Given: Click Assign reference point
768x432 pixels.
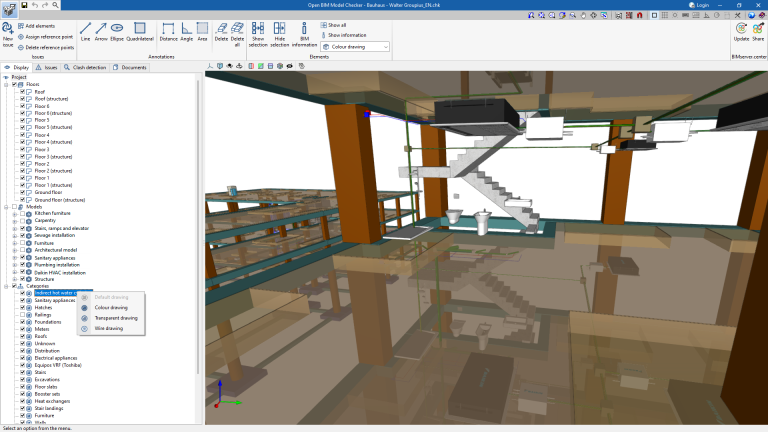Looking at the screenshot, I should point(45,37).
